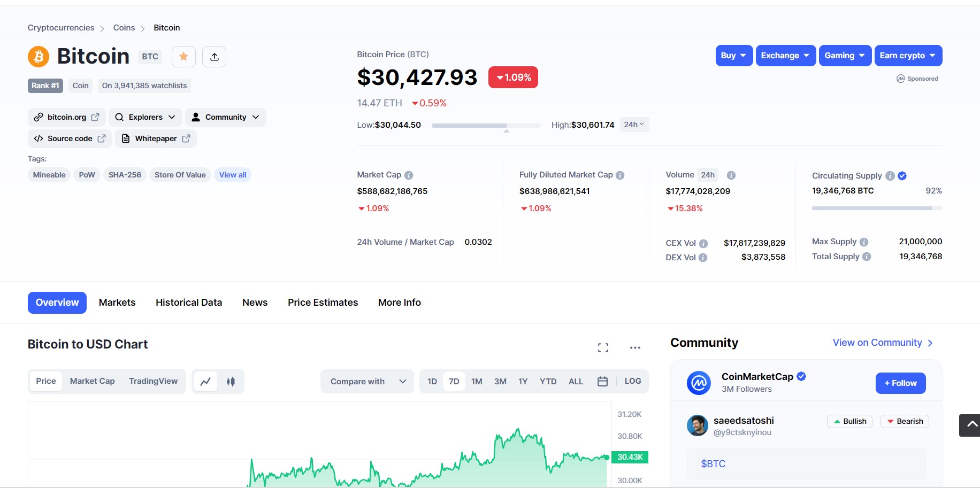Open Fully Diluted Market Cap info icon
This screenshot has height=488, width=980.
pyautogui.click(x=620, y=175)
